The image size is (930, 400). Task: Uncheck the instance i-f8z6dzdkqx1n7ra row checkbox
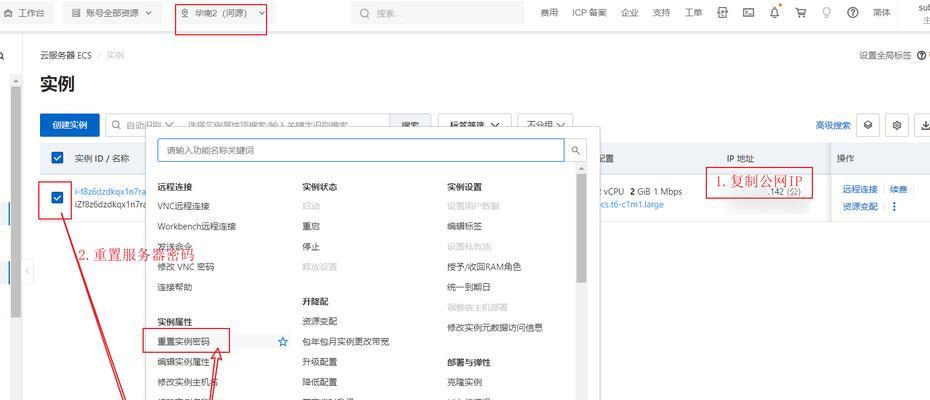58,198
